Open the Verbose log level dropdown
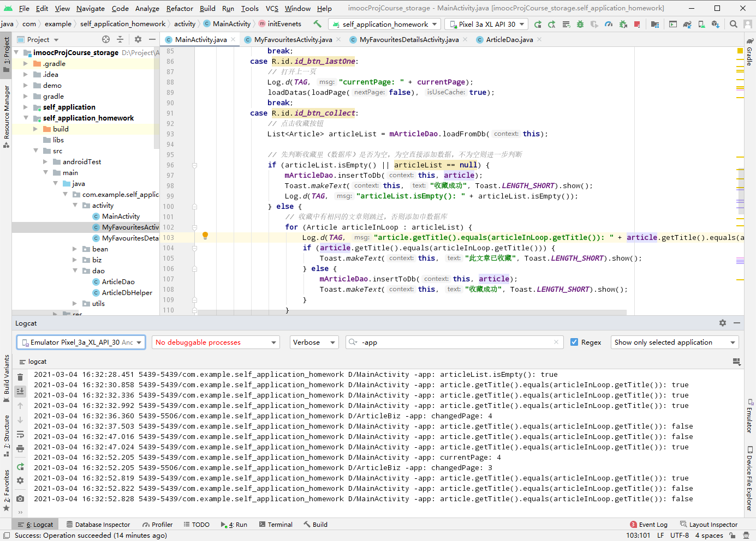Viewport: 756px width, 541px height. tap(314, 342)
